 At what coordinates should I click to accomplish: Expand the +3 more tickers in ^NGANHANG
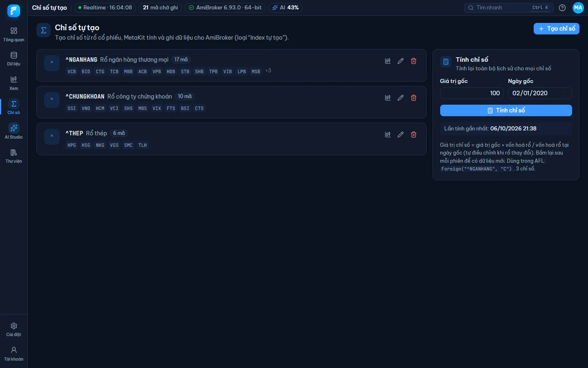pos(268,71)
